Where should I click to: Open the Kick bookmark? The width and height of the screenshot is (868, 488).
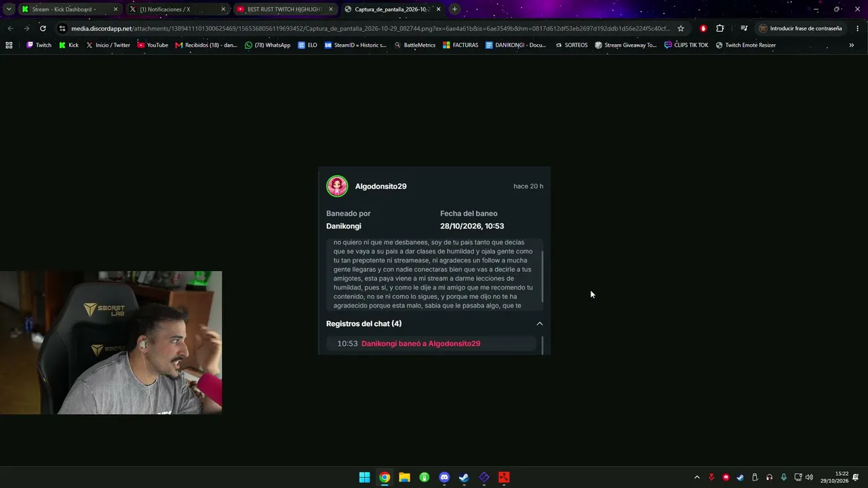(68, 45)
